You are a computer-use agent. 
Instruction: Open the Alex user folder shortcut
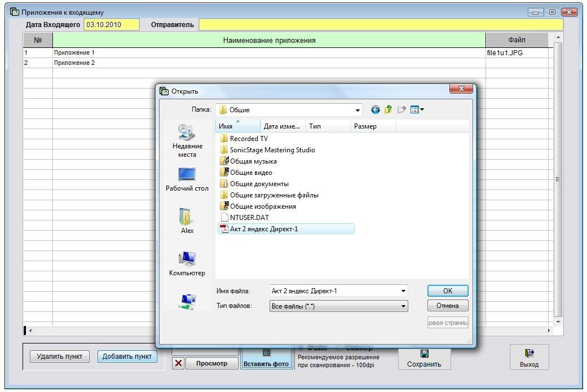(x=187, y=221)
